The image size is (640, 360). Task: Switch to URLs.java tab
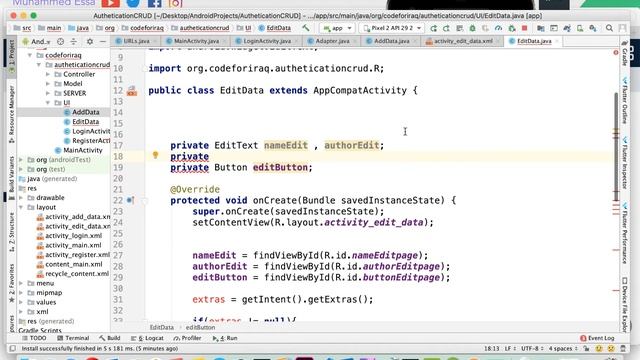tap(136, 41)
